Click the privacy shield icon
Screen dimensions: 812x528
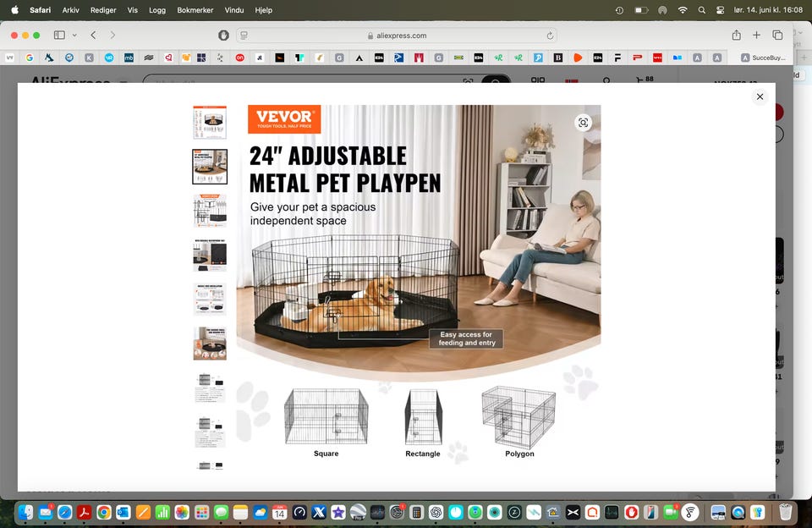point(223,36)
